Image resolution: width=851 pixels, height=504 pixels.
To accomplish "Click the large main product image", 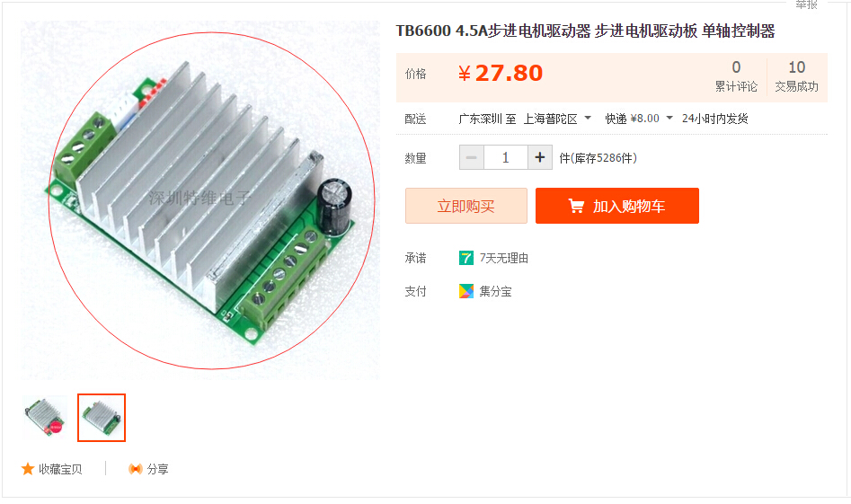I will (200, 200).
